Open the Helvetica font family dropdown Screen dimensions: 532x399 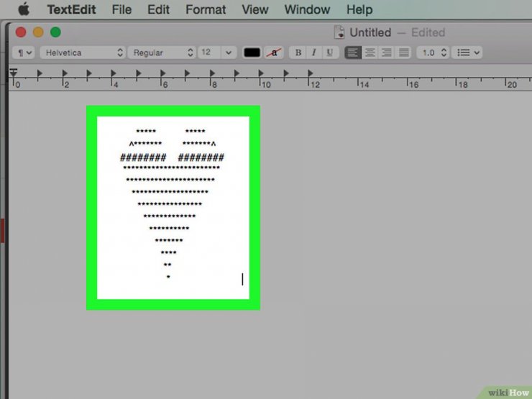click(83, 52)
